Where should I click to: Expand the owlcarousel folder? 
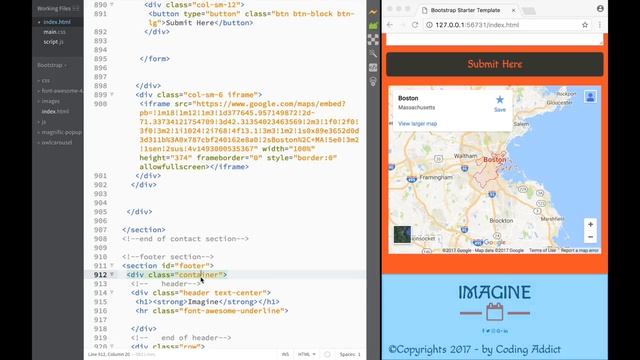[56, 142]
